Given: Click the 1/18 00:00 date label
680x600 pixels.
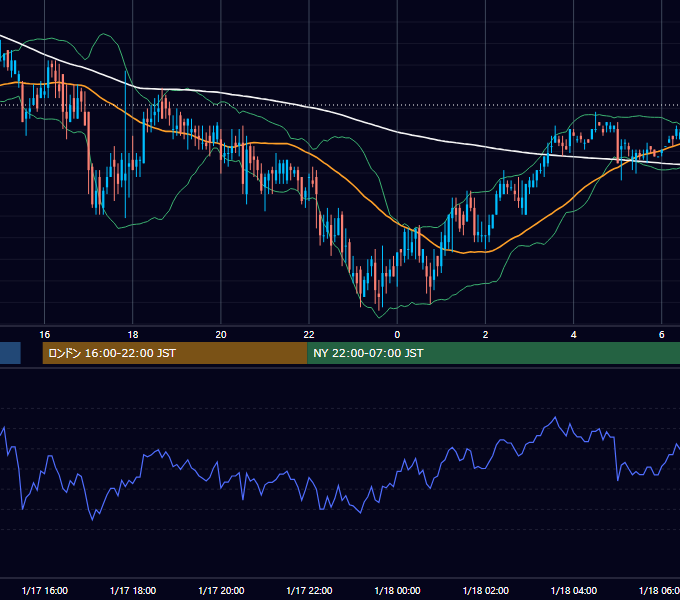Looking at the screenshot, I should (397, 590).
